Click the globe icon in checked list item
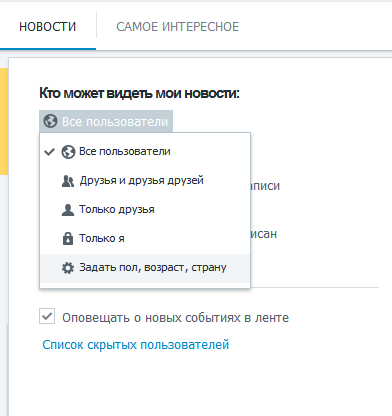The image size is (392, 416). pos(68,152)
